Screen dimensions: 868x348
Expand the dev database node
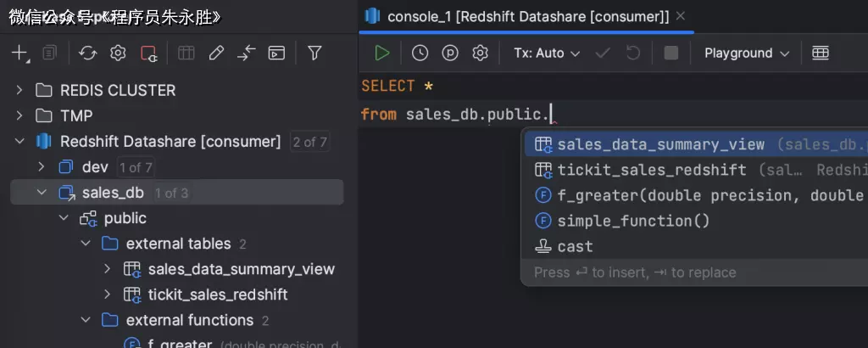[x=42, y=167]
